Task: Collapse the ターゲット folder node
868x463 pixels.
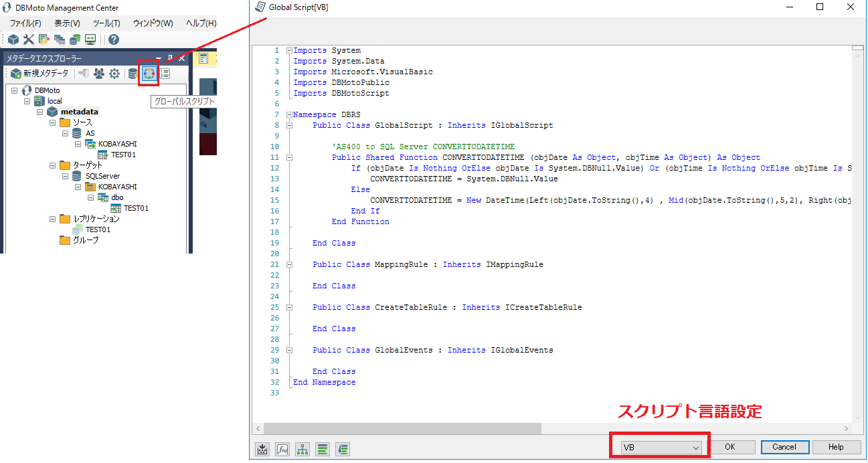Action: coord(53,165)
